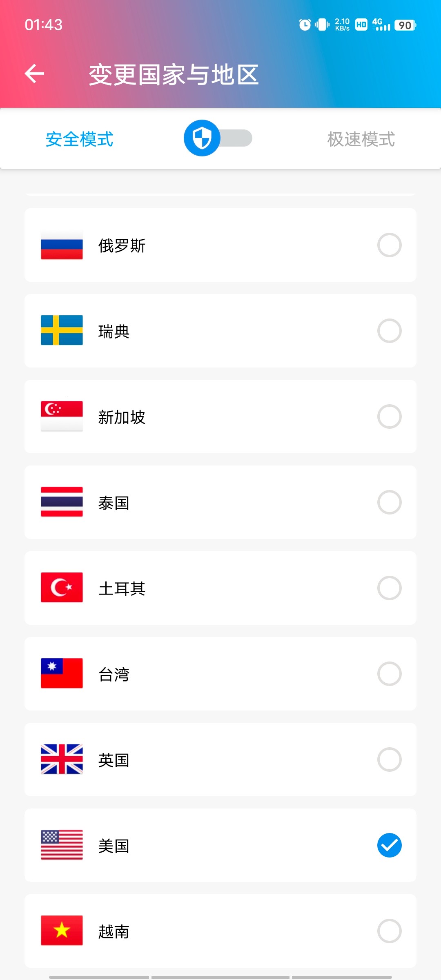Select the 英国 radio button

coord(389,759)
